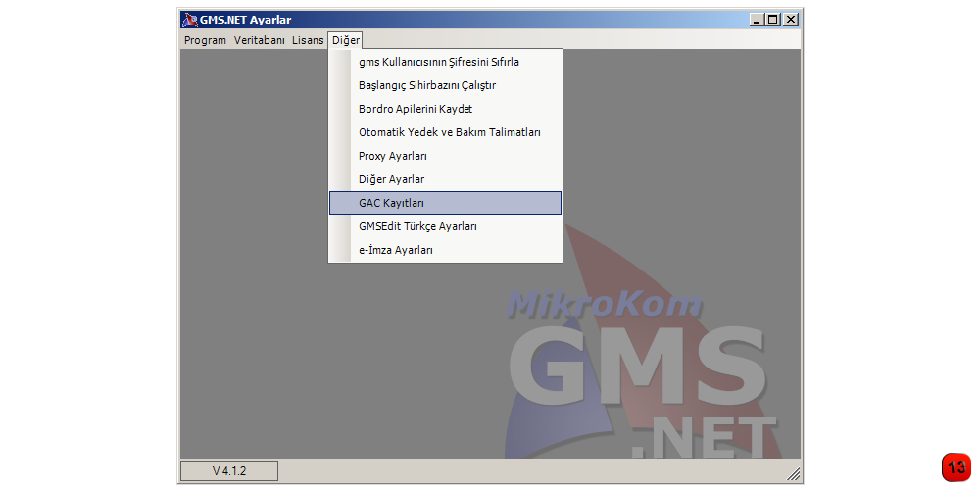Select the highlighted GAC Kayıtları item
This screenshot has width=980, height=490.
point(445,203)
